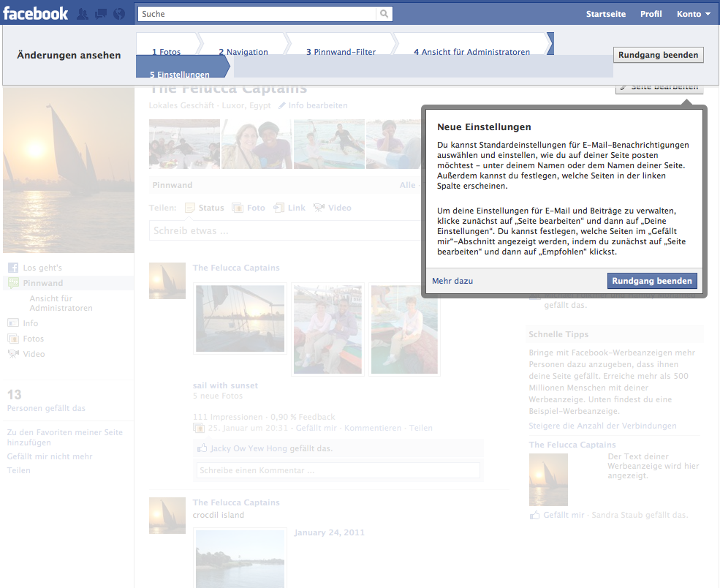This screenshot has height=588, width=720.
Task: Click the Info sidebar icon
Action: click(x=13, y=323)
